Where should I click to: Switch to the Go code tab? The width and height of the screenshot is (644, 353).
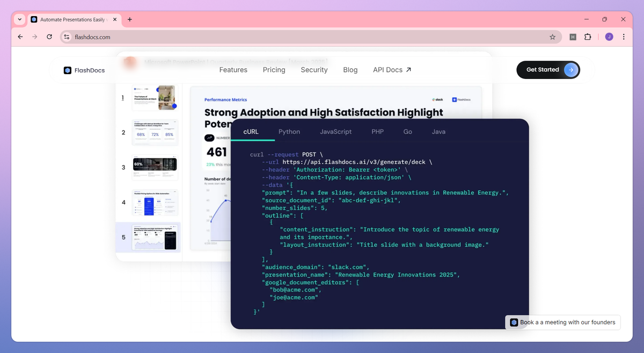pyautogui.click(x=408, y=132)
